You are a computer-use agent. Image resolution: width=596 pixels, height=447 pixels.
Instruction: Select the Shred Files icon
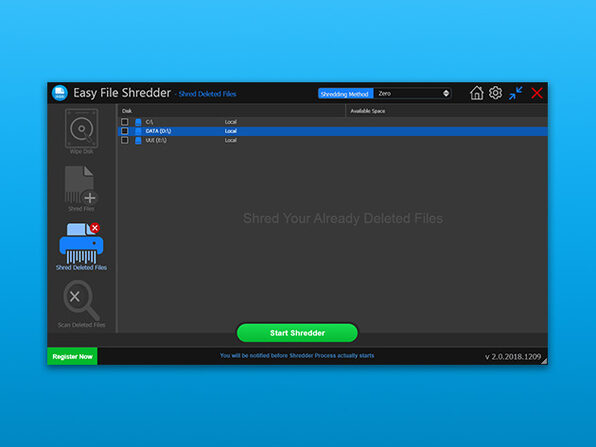81,188
